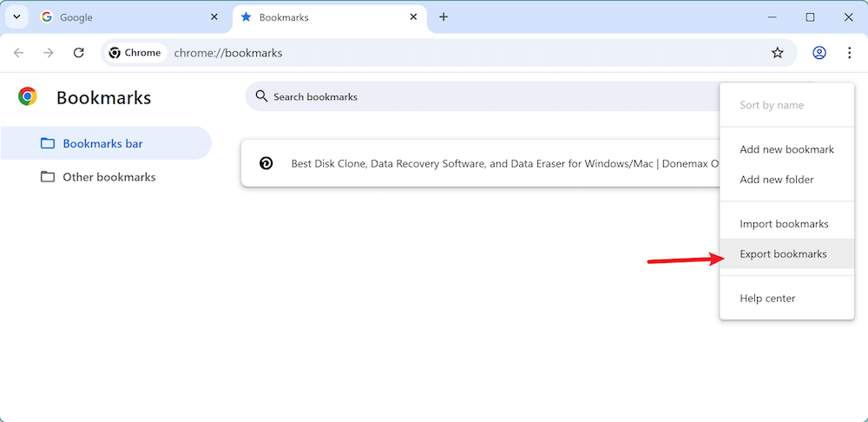Bookmark this tab with star icon

778,53
